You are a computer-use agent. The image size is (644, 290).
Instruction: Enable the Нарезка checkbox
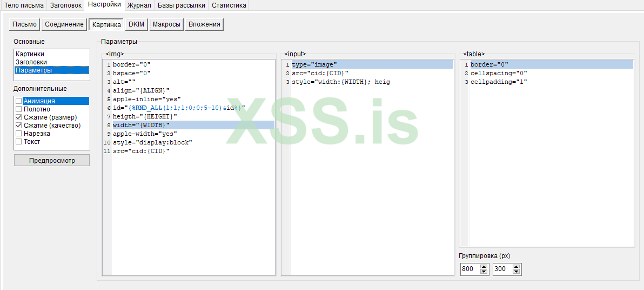pos(18,134)
